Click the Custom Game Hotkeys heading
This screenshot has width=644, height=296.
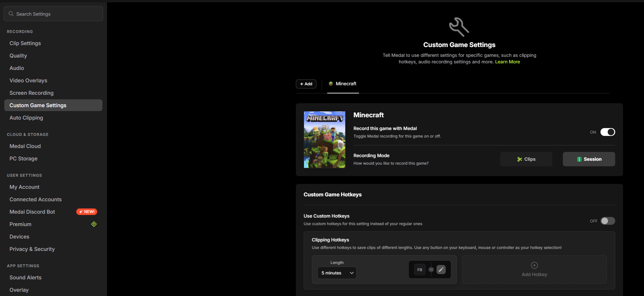click(332, 194)
